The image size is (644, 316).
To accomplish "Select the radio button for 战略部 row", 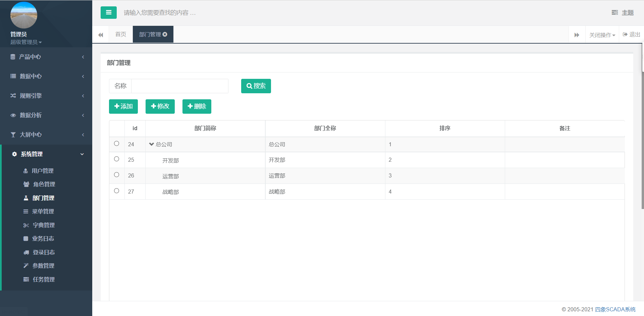I will pyautogui.click(x=116, y=191).
